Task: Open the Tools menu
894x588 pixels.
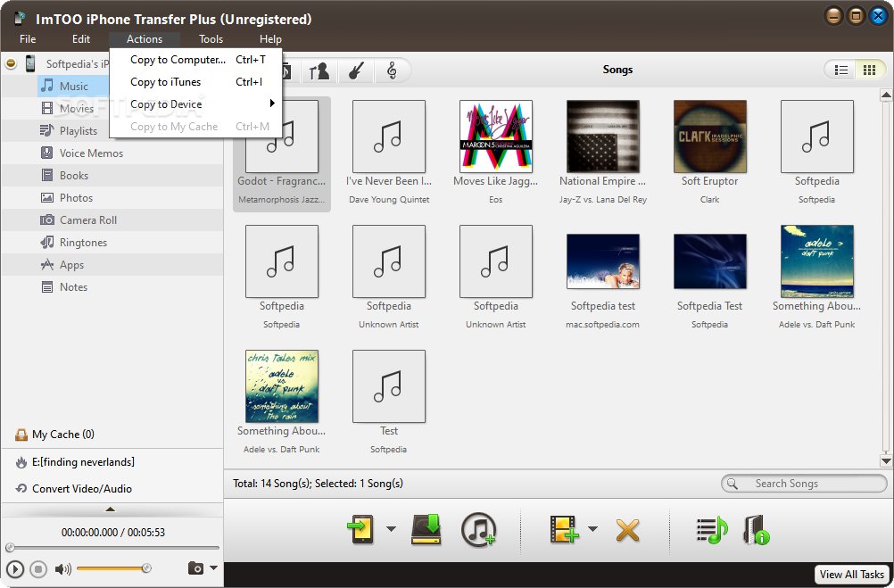Action: 211,38
